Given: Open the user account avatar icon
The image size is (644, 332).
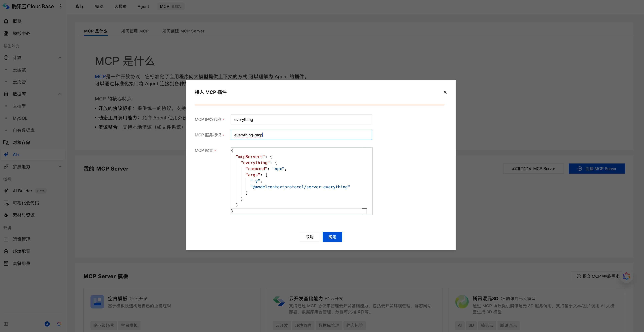Looking at the screenshot, I should (x=47, y=324).
